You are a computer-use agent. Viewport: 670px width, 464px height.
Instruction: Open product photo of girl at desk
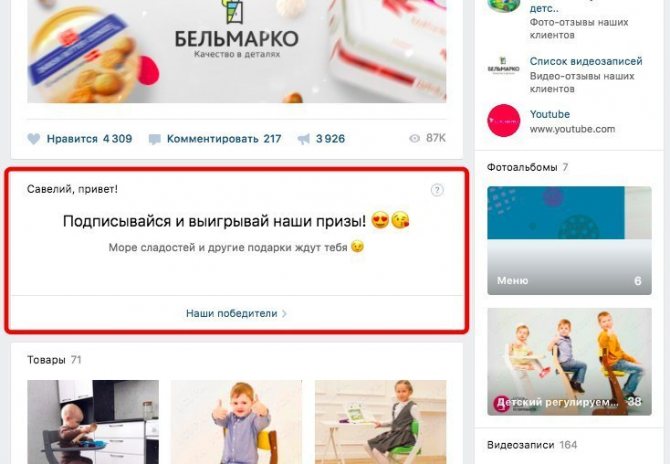click(x=381, y=422)
